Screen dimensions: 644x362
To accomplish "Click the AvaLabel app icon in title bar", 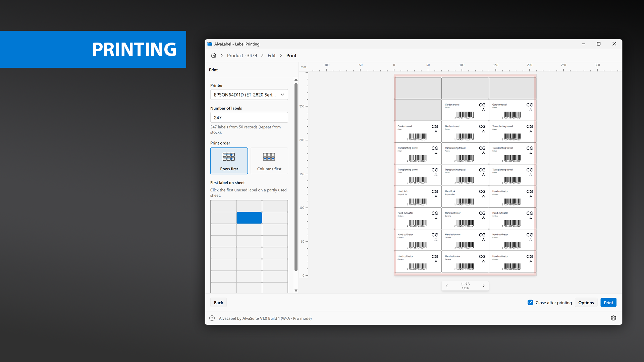I will pos(210,44).
